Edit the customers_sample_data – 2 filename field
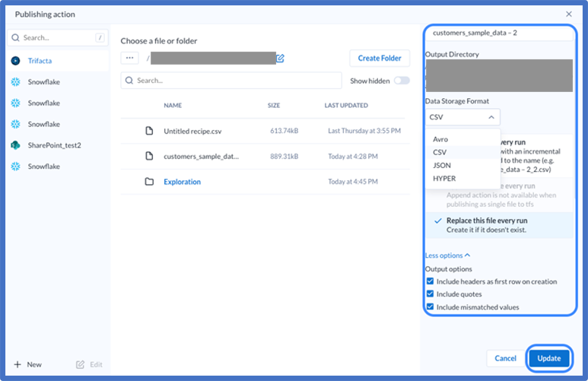This screenshot has width=588, height=381. (x=499, y=33)
